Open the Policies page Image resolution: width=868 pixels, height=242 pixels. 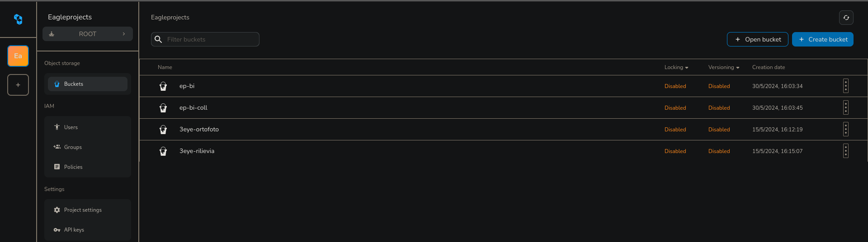[x=73, y=167]
